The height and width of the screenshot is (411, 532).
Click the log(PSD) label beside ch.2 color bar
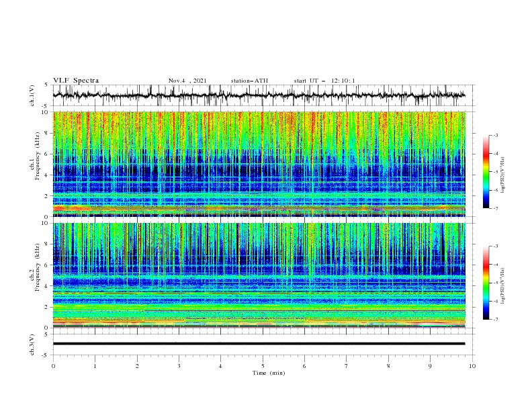coord(502,286)
